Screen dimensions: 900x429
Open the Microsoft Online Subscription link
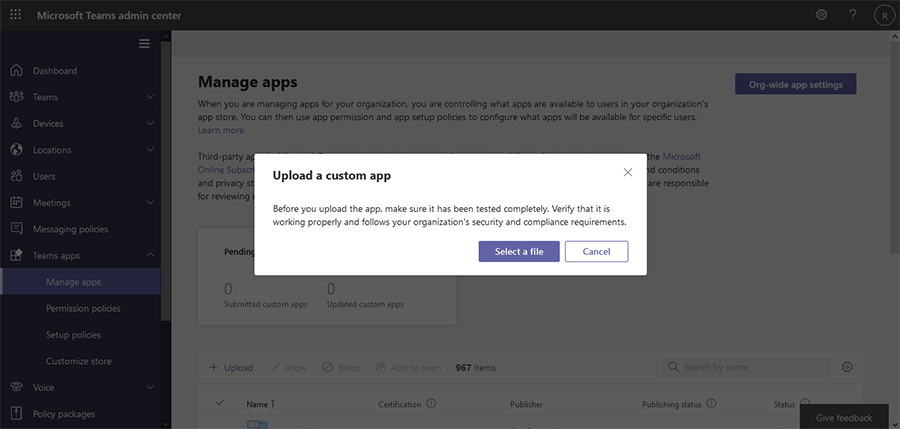(x=682, y=156)
